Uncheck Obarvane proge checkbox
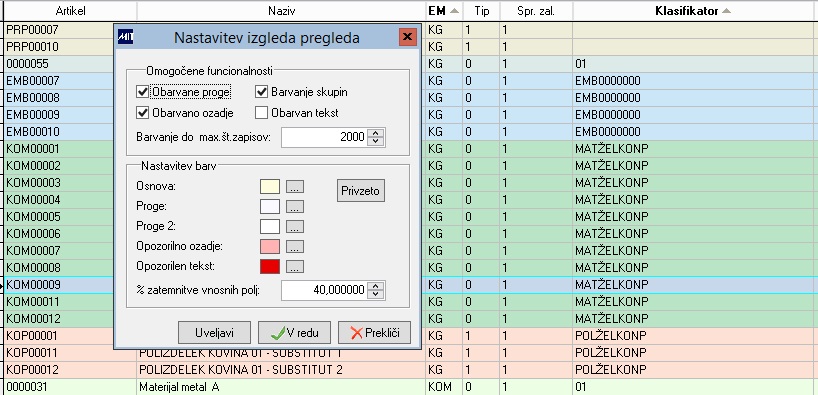Viewport: 818px width, 395px height. 142,92
